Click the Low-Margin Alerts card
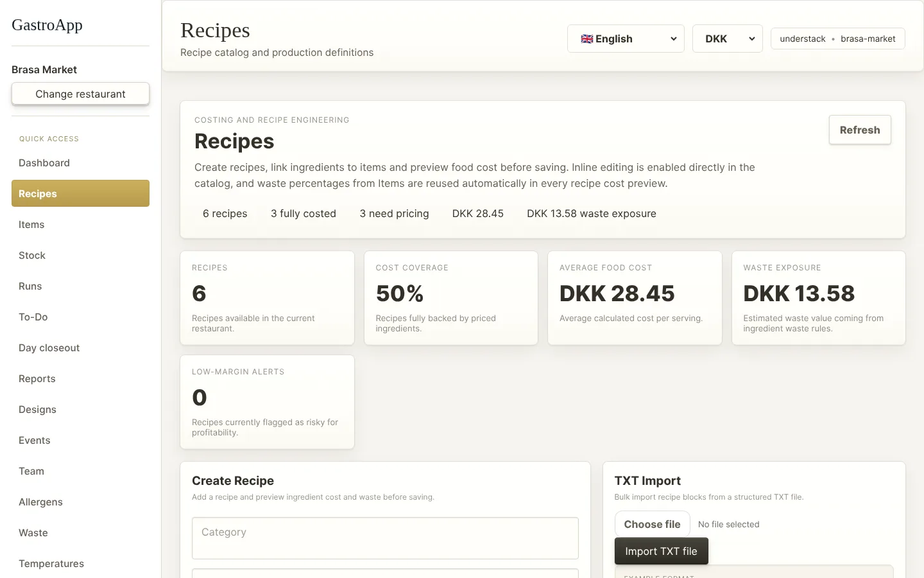 click(267, 402)
